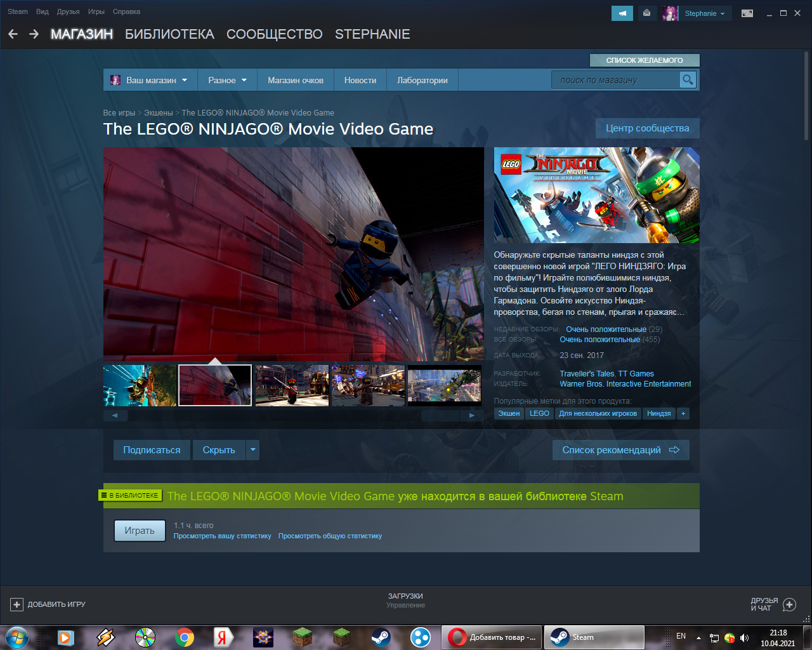Show hidden tray icons arrow
Viewport: 812px width, 650px height.
(x=698, y=638)
